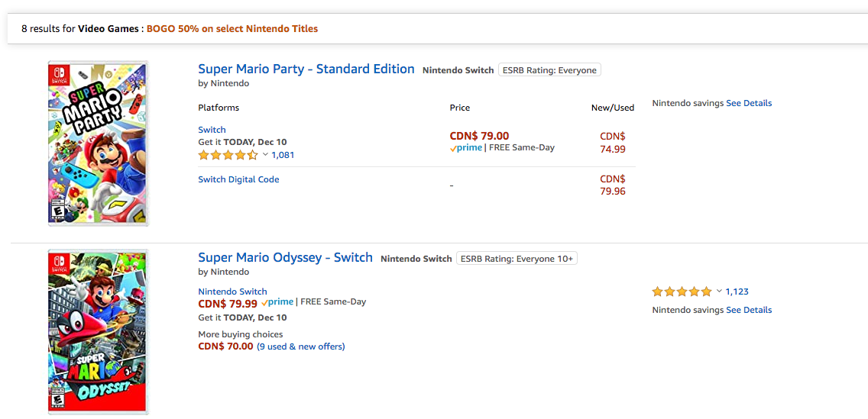Click the Nintendo Switch link under Odyssey
The image size is (868, 419).
[x=232, y=292]
